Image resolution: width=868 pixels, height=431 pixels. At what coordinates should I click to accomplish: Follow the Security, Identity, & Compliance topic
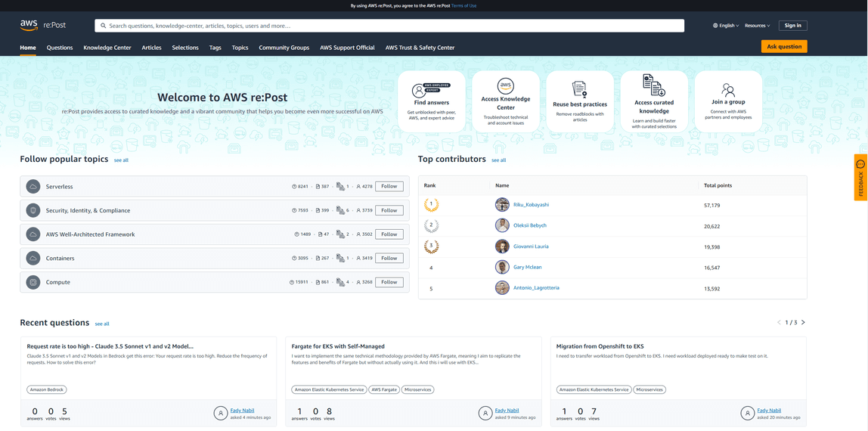coord(389,210)
